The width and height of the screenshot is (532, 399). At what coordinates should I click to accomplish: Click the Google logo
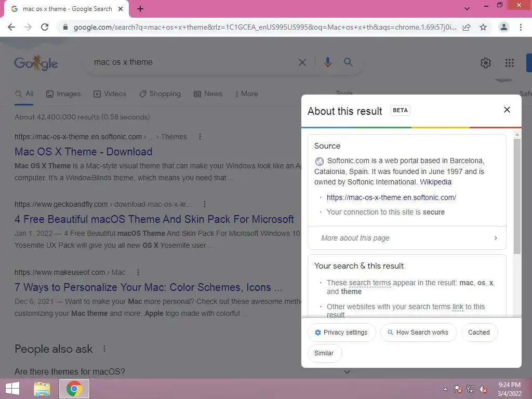coord(36,63)
